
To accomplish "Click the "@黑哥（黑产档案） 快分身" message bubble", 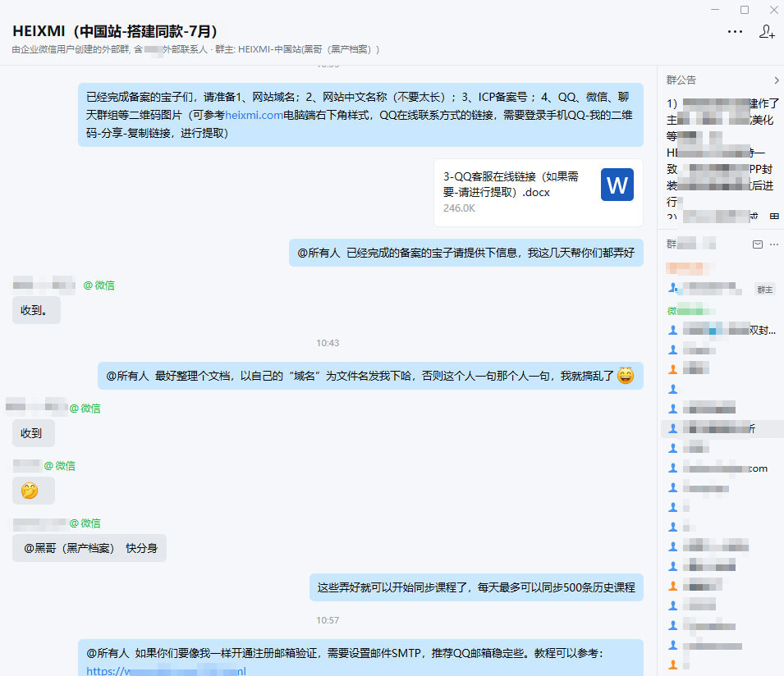I will 89,547.
